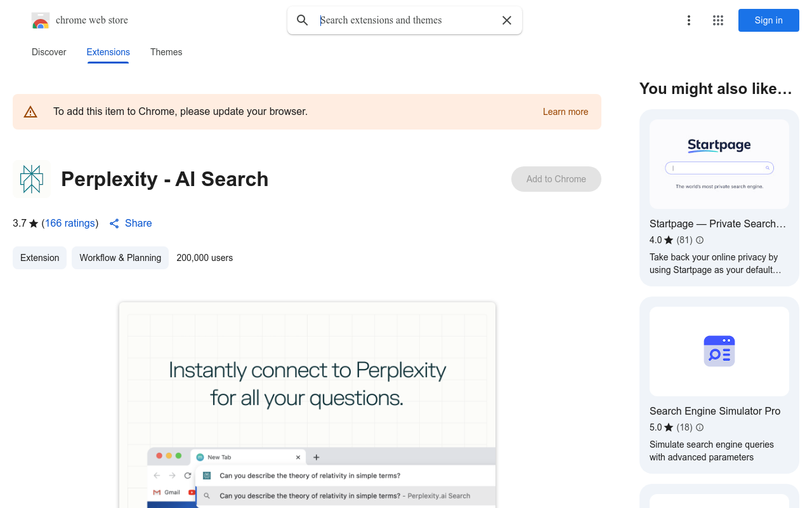Select the Workflow & Planning chip
Screen dimensions: 812x508
point(120,258)
